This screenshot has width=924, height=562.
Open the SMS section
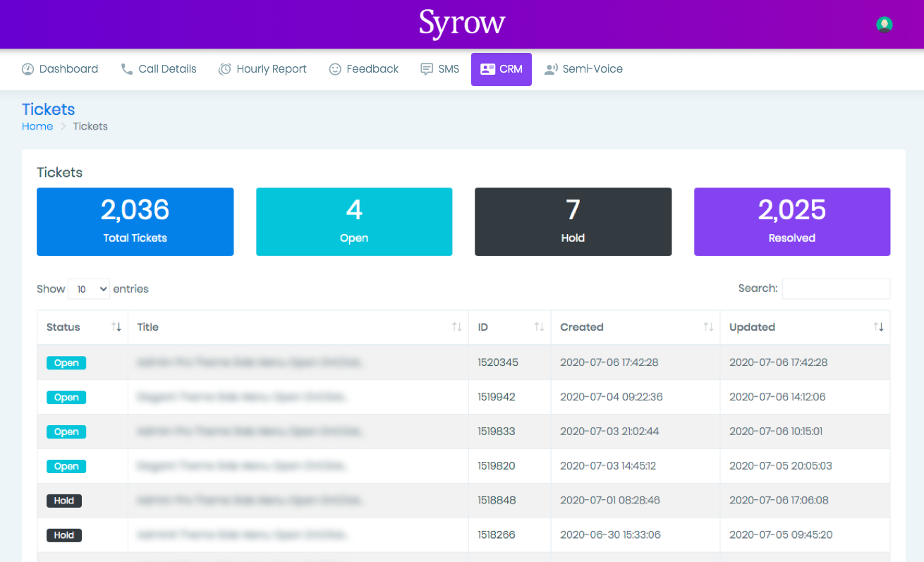(x=440, y=69)
